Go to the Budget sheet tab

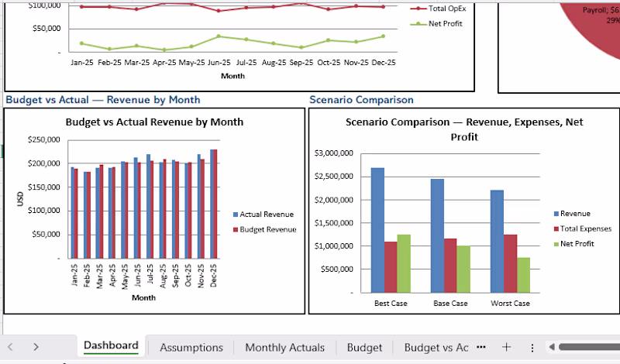click(x=364, y=348)
